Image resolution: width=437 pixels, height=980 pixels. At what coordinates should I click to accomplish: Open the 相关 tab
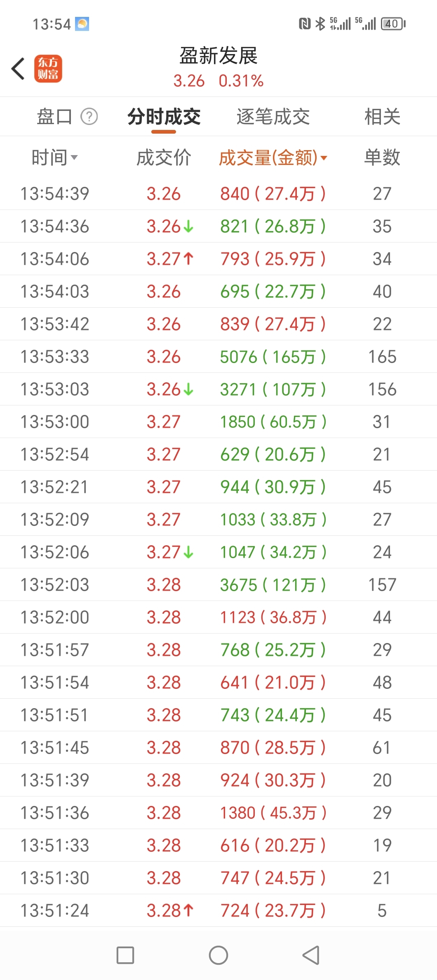[382, 117]
